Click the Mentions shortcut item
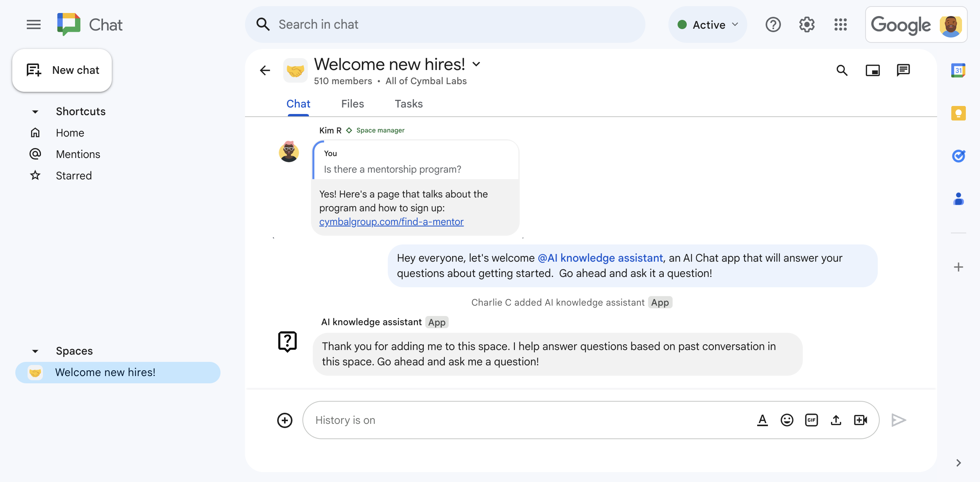Screen dimensions: 980x482 tap(77, 154)
